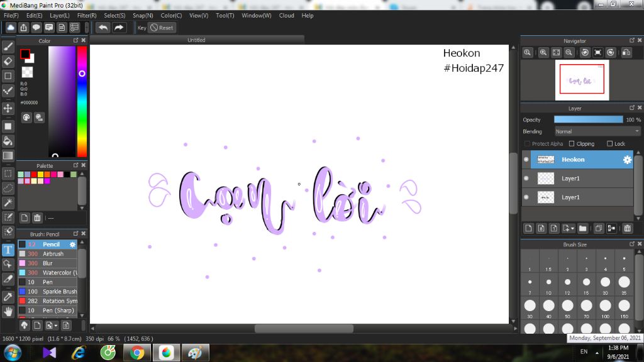Open palette icon below color values
This screenshot has height=362, width=644.
click(x=26, y=118)
